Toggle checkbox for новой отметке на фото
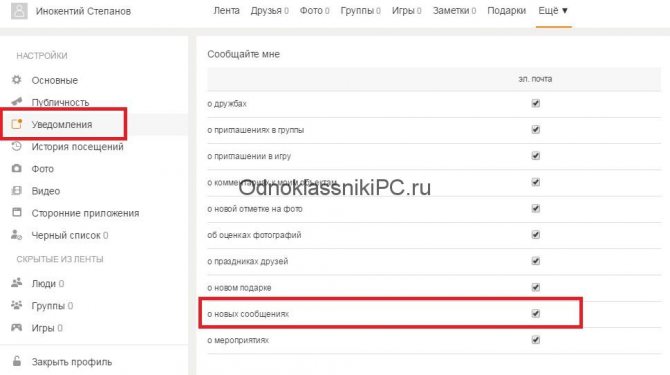The image size is (670, 375). [x=535, y=208]
